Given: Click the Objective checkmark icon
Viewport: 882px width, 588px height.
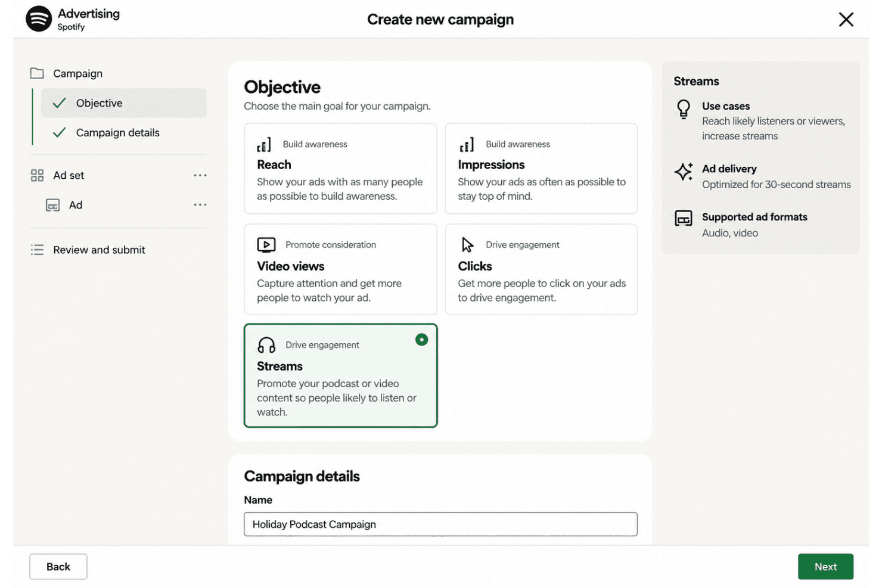Looking at the screenshot, I should coord(59,103).
